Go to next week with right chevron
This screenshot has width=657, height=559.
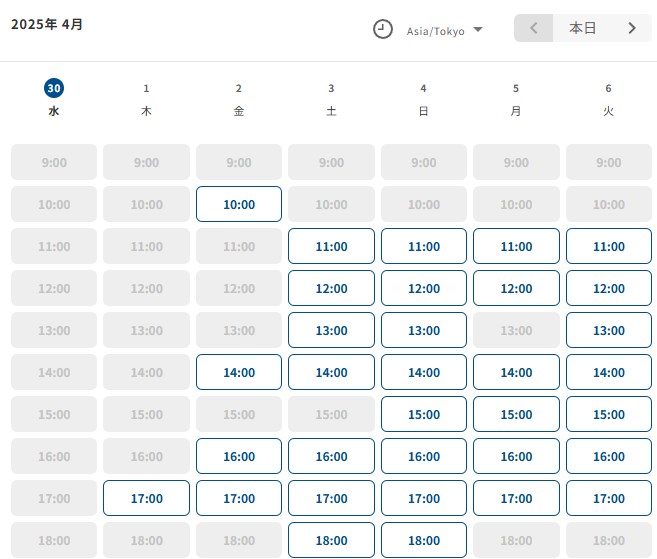tap(632, 28)
